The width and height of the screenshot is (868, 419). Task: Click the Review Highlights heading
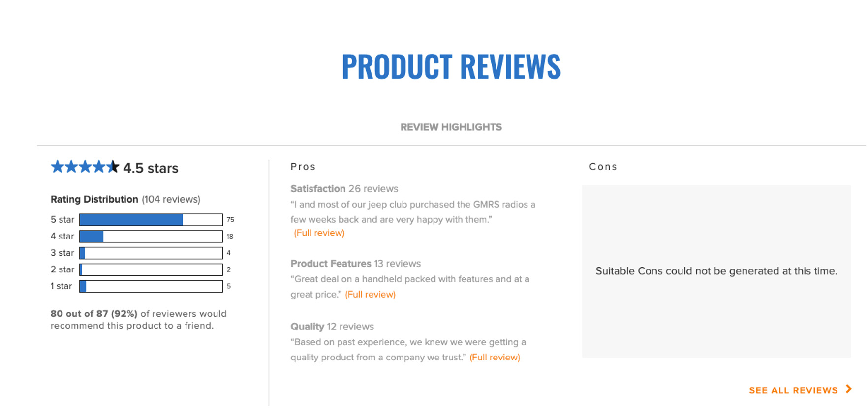[451, 127]
